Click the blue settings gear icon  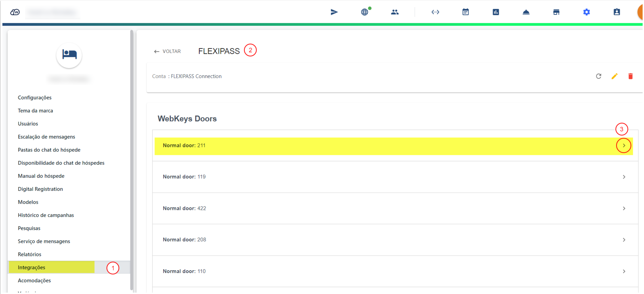pos(586,12)
